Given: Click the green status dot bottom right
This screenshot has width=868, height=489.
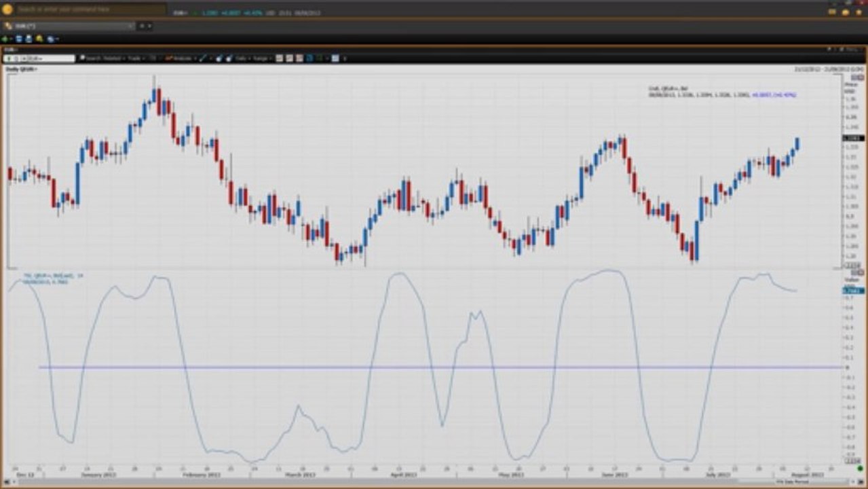Looking at the screenshot, I should point(859,469).
